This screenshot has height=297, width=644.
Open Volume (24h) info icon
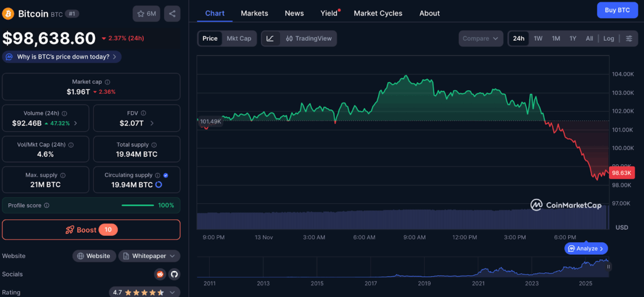[x=65, y=114]
